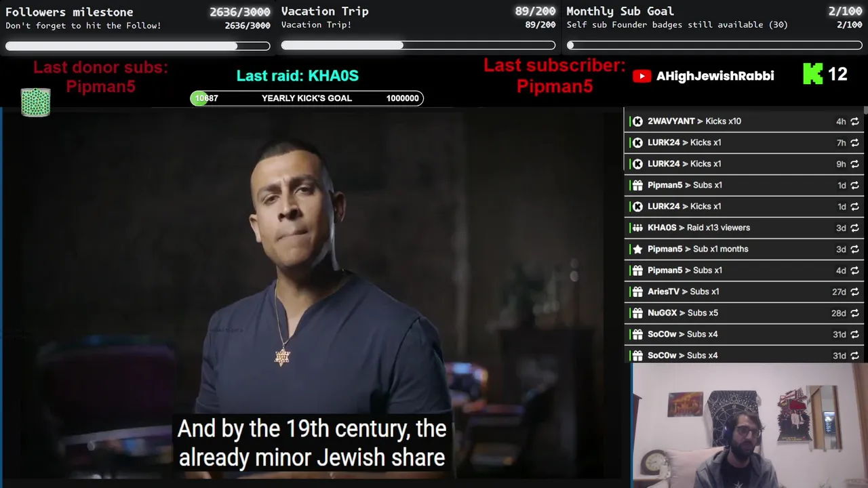Image resolution: width=868 pixels, height=488 pixels.
Task: Click the 'Last raid: KHA0S' label
Action: 298,75
